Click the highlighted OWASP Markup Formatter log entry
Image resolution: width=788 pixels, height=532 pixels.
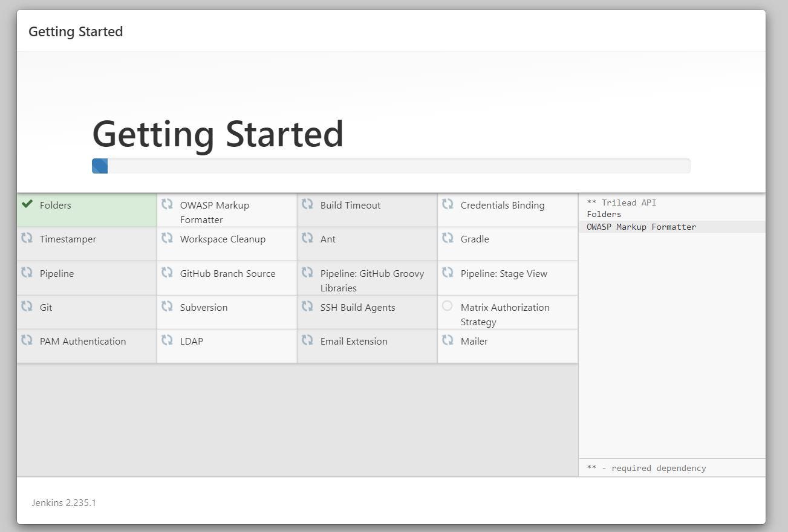672,227
